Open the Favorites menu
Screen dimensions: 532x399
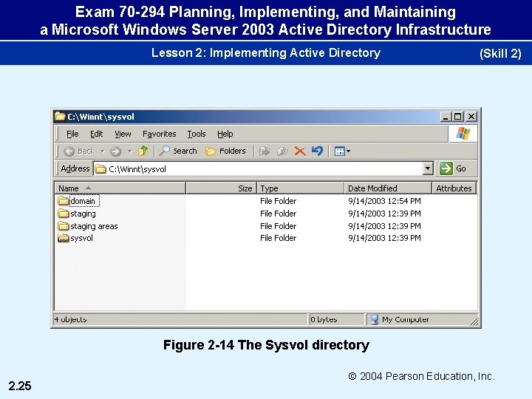(x=160, y=134)
